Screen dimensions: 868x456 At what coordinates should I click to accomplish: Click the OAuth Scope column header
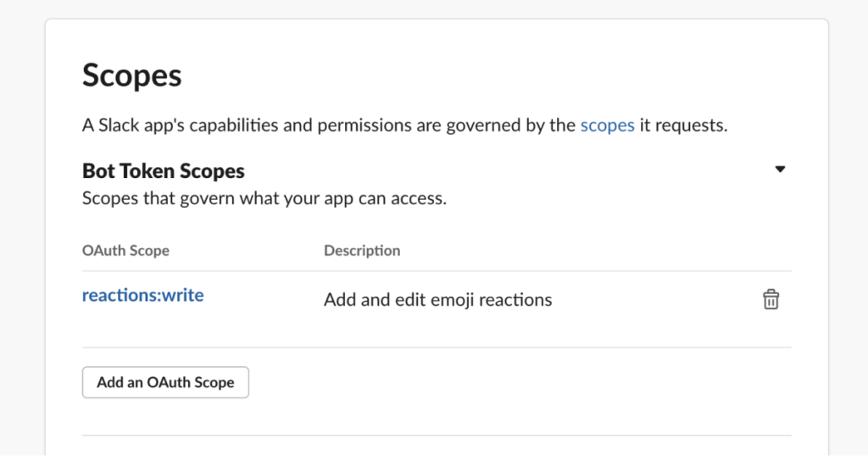click(125, 251)
